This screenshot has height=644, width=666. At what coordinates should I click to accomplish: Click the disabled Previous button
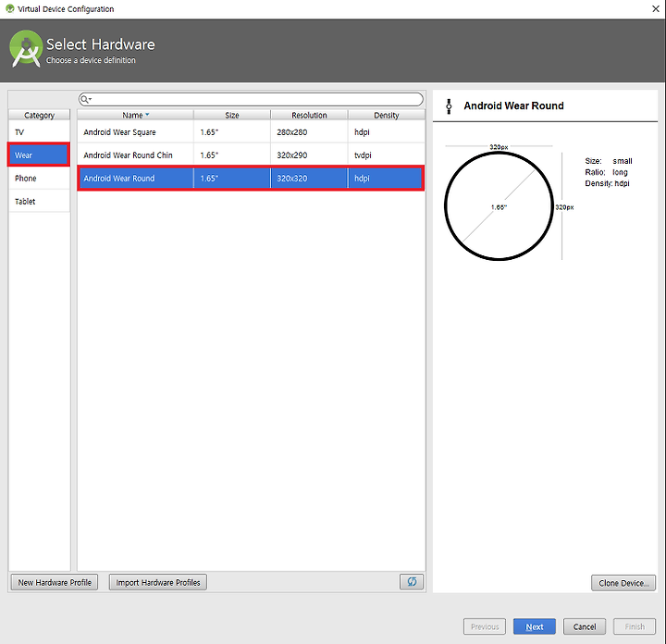pyautogui.click(x=485, y=626)
